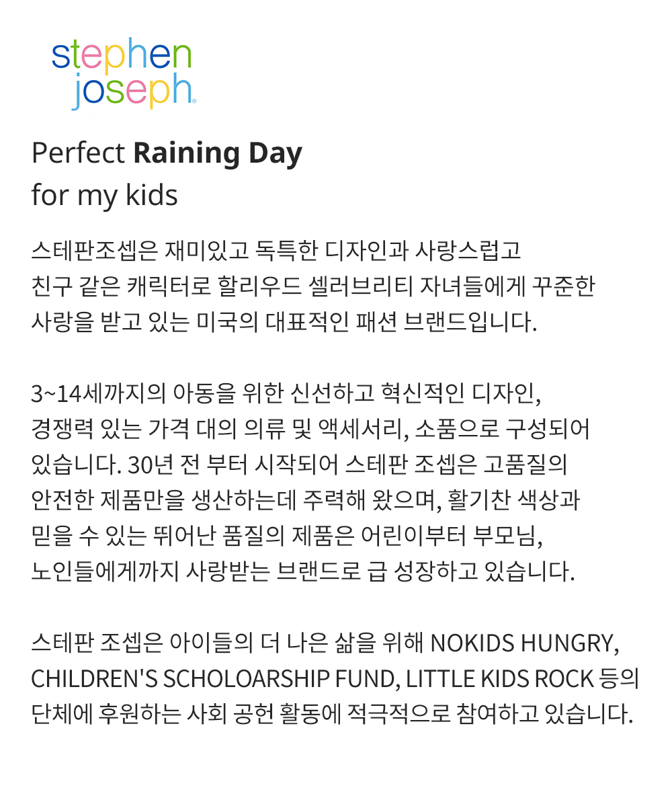Click the 'Perfect Raining Day' headline
Screen dimensions: 672x800
click(167, 153)
